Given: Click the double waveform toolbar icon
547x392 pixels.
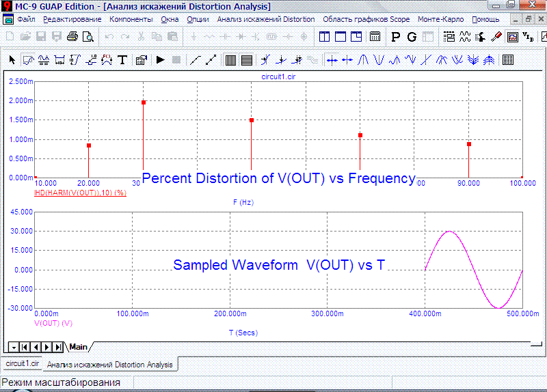Looking at the screenshot, I should pos(465,37).
